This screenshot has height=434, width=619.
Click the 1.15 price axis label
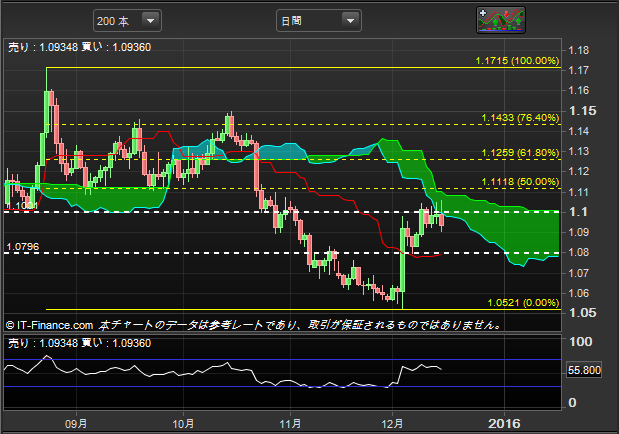[x=583, y=111]
